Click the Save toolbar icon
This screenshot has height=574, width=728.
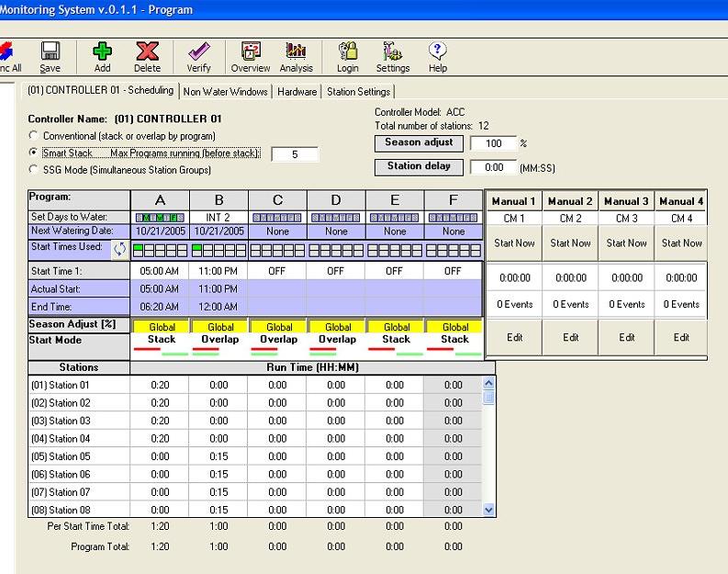coord(50,51)
